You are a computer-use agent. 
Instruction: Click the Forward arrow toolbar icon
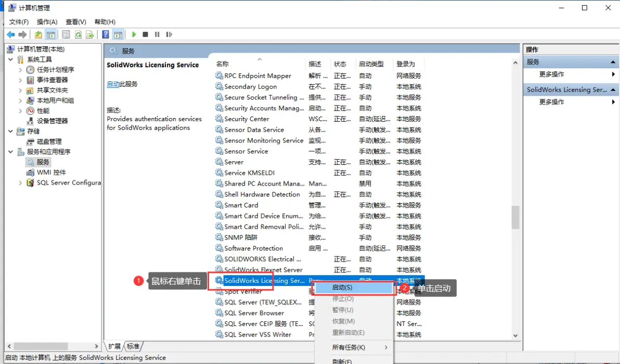coord(22,35)
